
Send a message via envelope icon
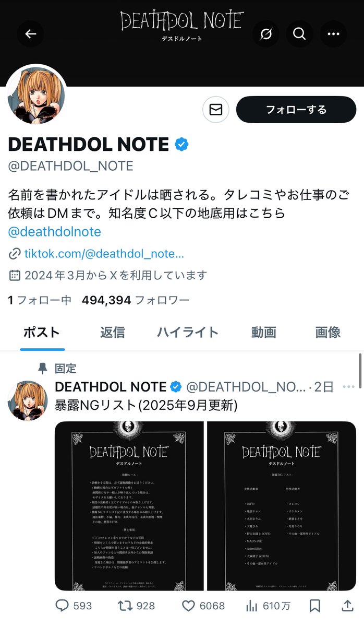pyautogui.click(x=216, y=110)
